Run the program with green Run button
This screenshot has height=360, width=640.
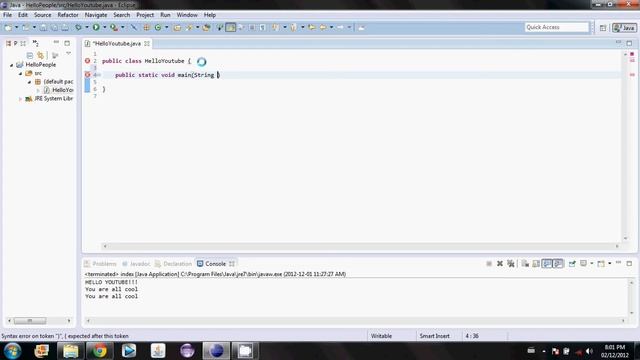point(96,27)
